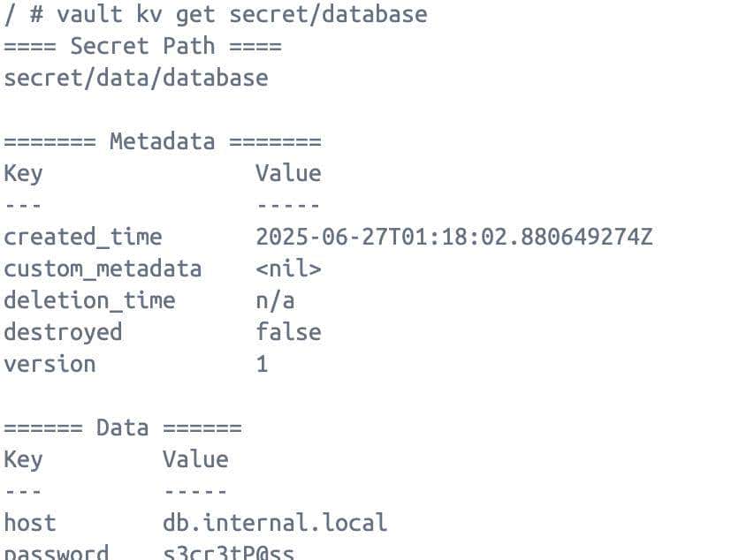This screenshot has width=732, height=560.
Task: Click the destroyed key
Action: pyautogui.click(x=63, y=332)
